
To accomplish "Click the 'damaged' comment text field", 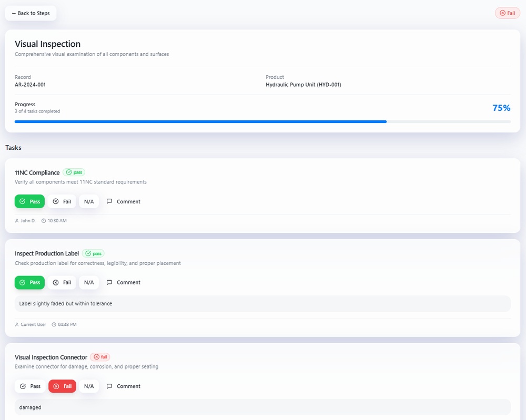I will coord(262,407).
